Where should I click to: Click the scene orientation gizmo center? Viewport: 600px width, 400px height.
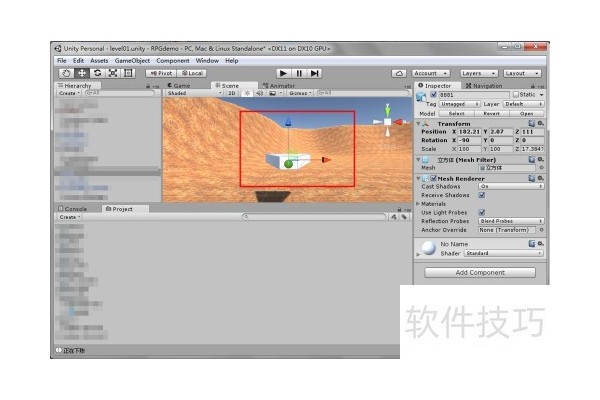[x=387, y=122]
